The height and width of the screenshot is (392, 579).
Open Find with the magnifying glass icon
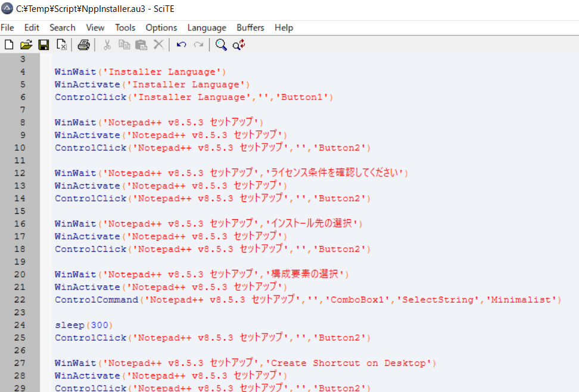coord(221,45)
